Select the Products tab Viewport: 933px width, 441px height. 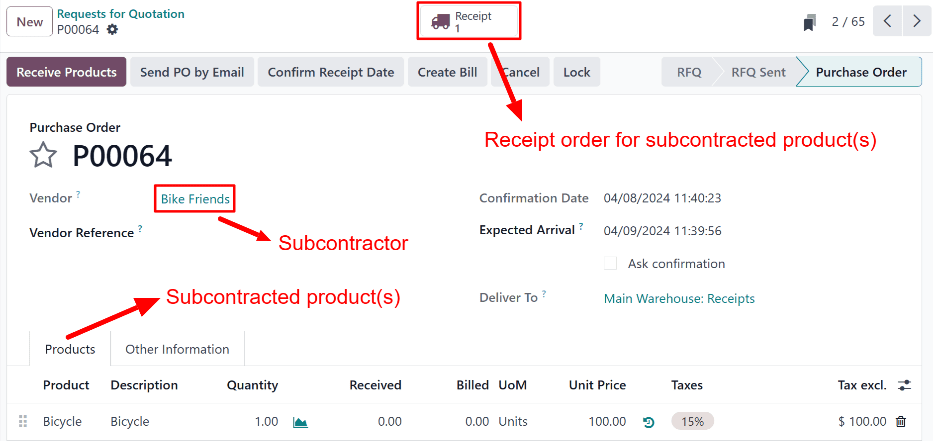point(70,349)
